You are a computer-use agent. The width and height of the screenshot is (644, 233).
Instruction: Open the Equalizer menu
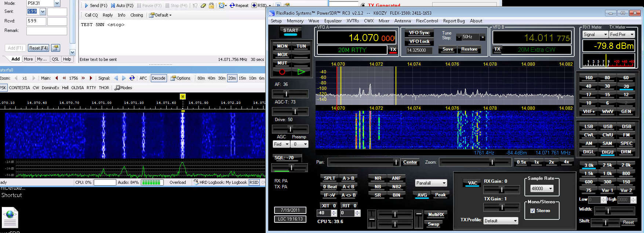[x=332, y=21]
